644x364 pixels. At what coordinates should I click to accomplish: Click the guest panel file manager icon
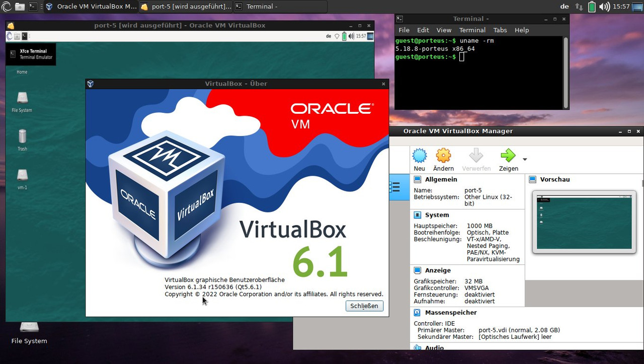[17, 36]
